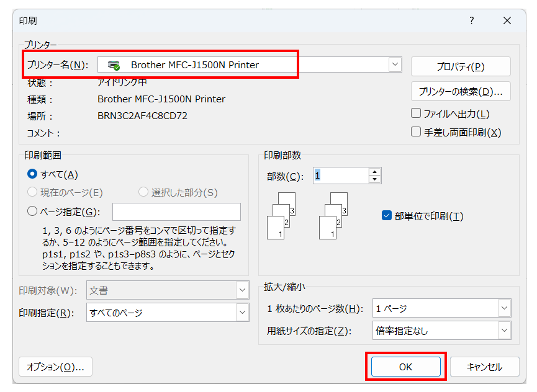Click the 印刷部数 group label
This screenshot has height=392, width=537.
(x=282, y=155)
